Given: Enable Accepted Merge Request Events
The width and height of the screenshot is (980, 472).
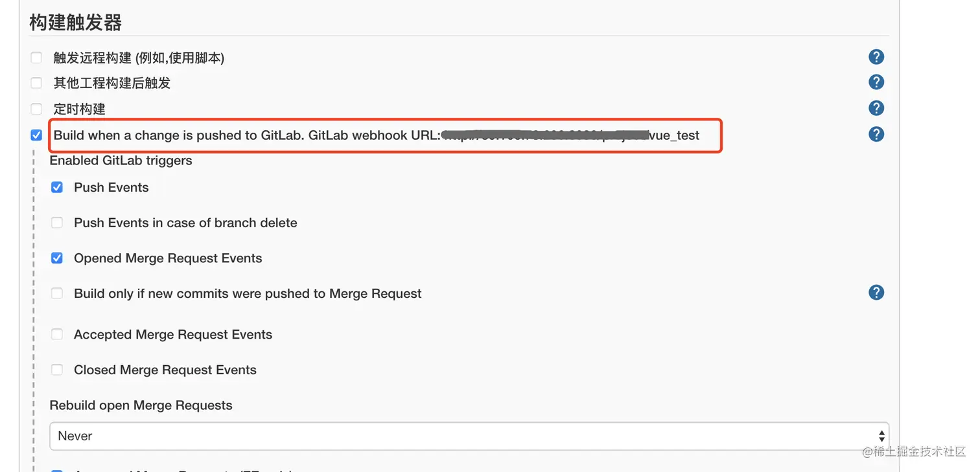Looking at the screenshot, I should tap(57, 335).
